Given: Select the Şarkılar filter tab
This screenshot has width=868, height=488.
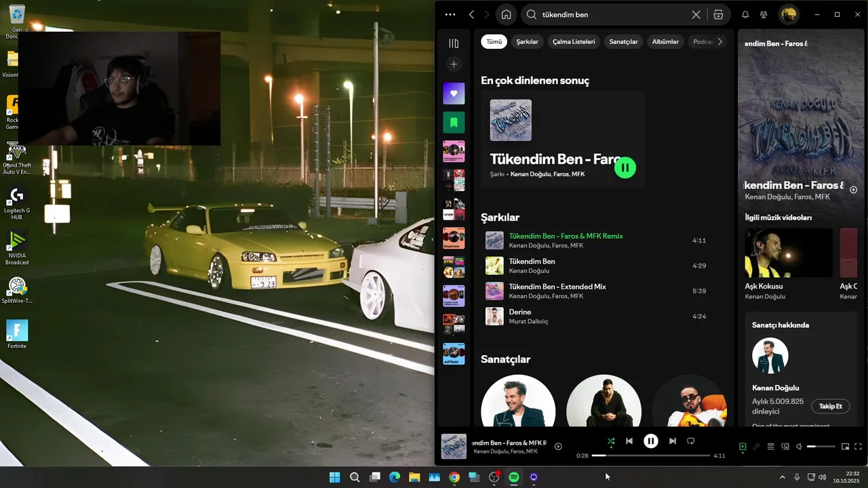Looking at the screenshot, I should pyautogui.click(x=527, y=41).
